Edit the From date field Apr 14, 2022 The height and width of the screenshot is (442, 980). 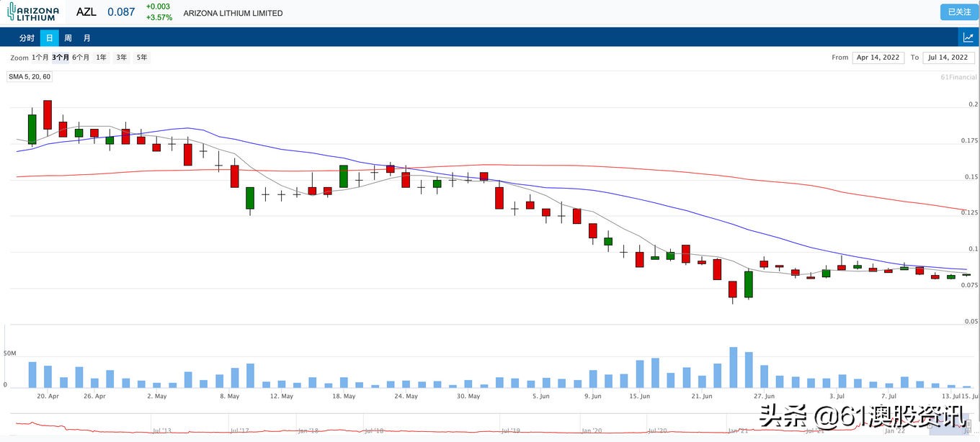point(878,58)
